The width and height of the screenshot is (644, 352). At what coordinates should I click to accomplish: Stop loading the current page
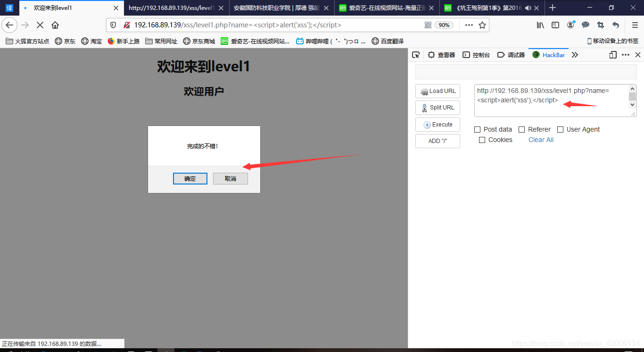click(40, 25)
